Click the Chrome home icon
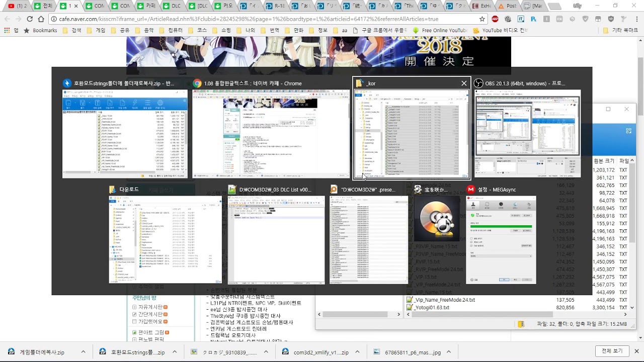 click(x=41, y=19)
